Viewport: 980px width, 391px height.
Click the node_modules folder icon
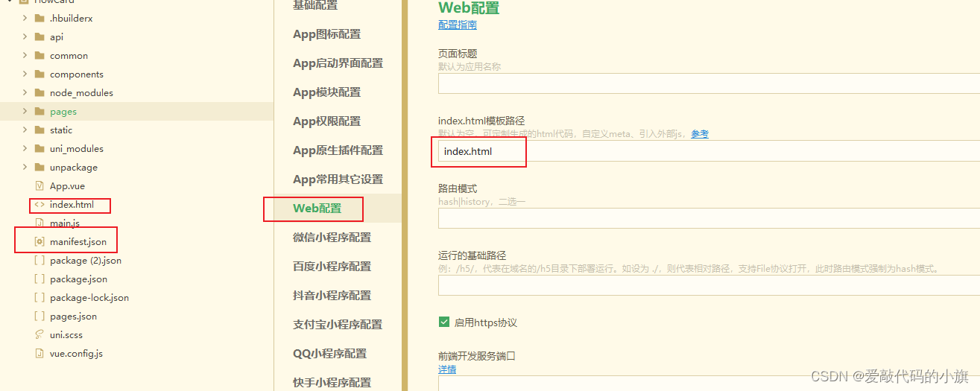click(39, 92)
